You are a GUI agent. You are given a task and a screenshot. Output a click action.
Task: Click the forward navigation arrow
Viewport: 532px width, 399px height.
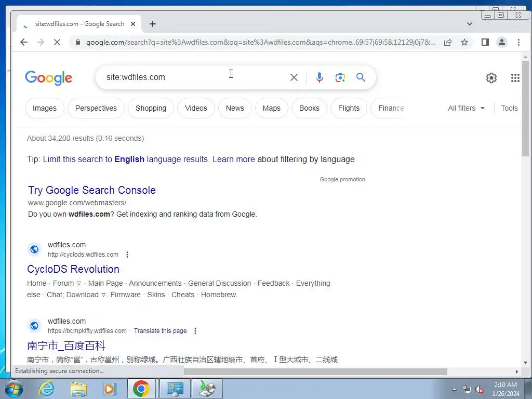pos(41,42)
